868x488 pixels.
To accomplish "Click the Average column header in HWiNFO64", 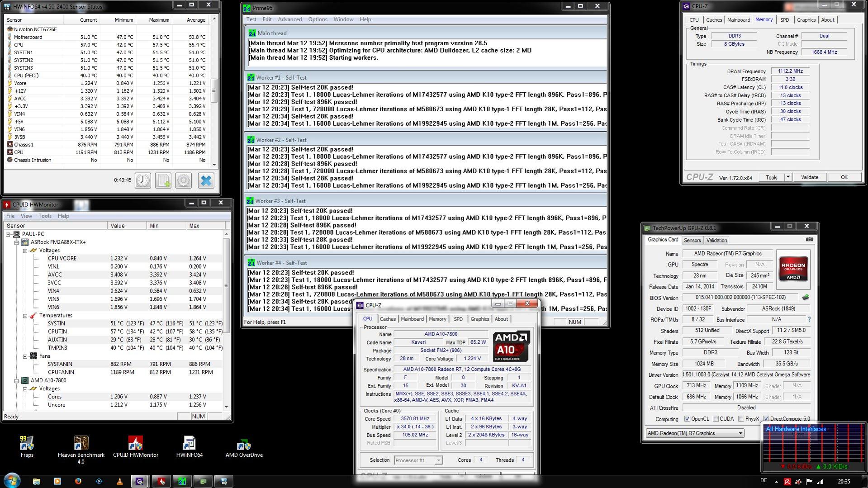I will coord(190,20).
